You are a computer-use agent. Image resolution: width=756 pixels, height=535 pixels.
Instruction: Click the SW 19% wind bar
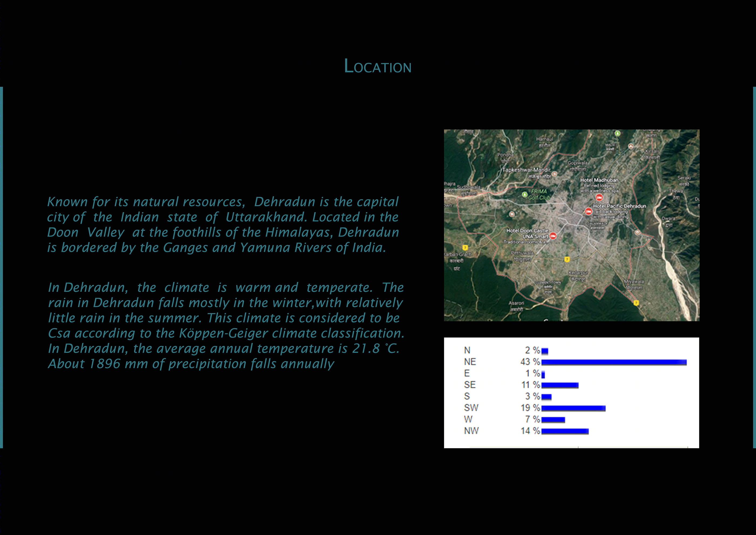(573, 408)
